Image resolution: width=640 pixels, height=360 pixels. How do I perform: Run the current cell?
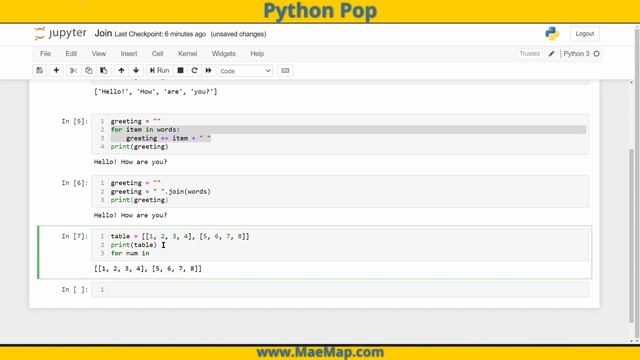[159, 71]
